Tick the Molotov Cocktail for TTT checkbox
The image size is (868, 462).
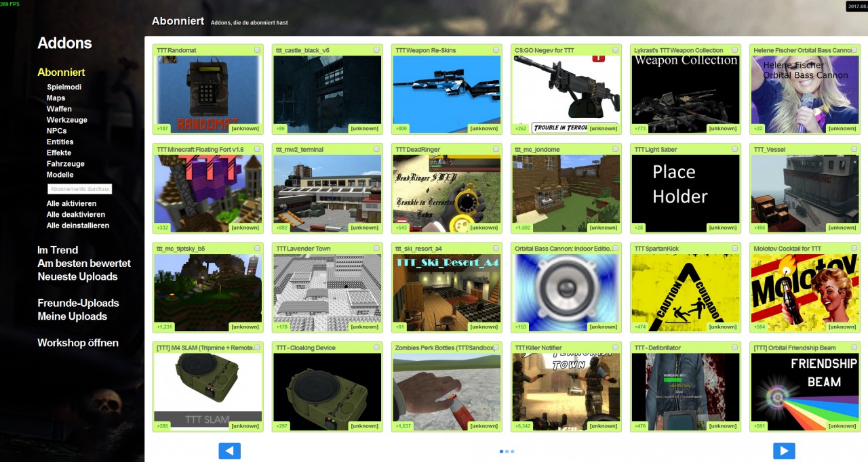pyautogui.click(x=854, y=249)
